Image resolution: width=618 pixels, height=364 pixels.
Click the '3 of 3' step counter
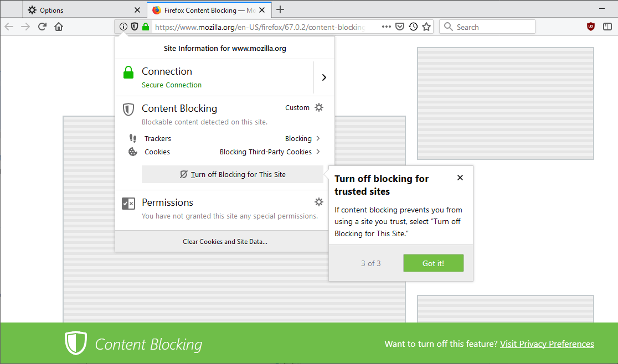371,263
